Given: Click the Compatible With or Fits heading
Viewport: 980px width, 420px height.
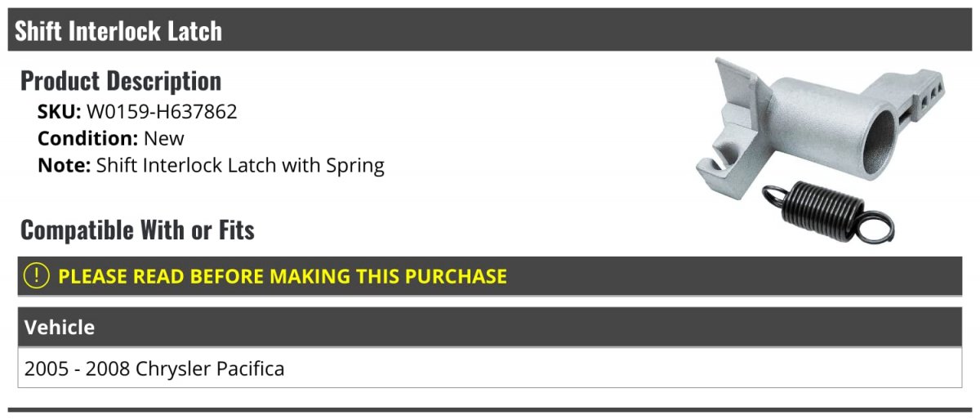Looking at the screenshot, I should click(137, 230).
